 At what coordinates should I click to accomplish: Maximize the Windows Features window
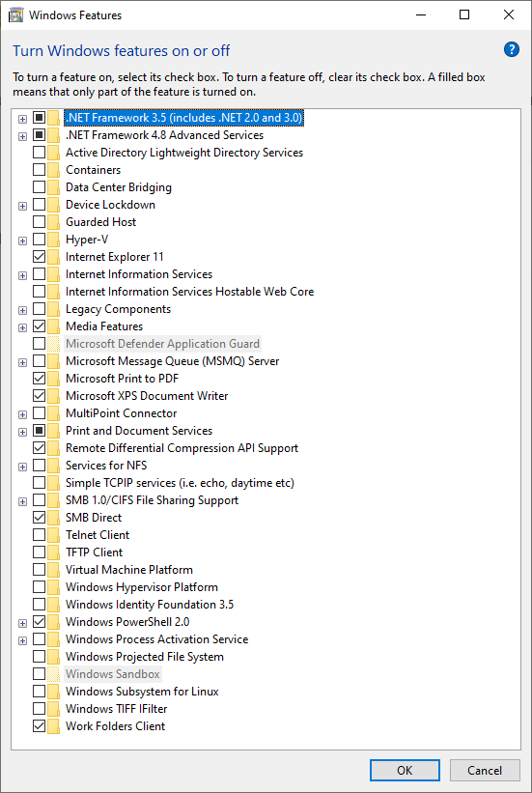tap(464, 15)
